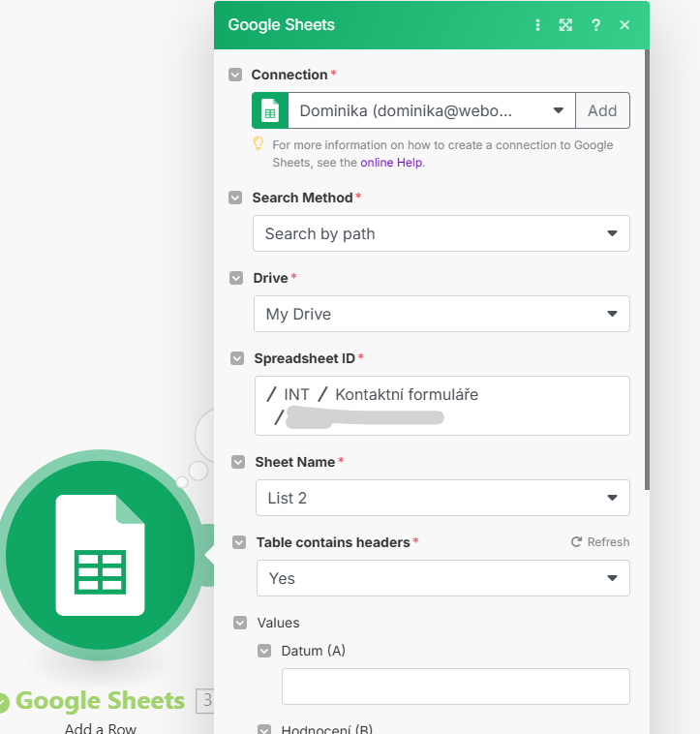The width and height of the screenshot is (700, 734).
Task: Close the Google Sheets settings panel
Action: [x=624, y=25]
